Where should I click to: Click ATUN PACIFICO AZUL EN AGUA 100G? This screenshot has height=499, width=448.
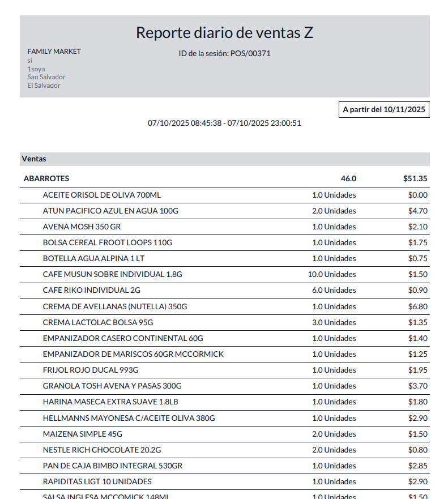(x=110, y=211)
